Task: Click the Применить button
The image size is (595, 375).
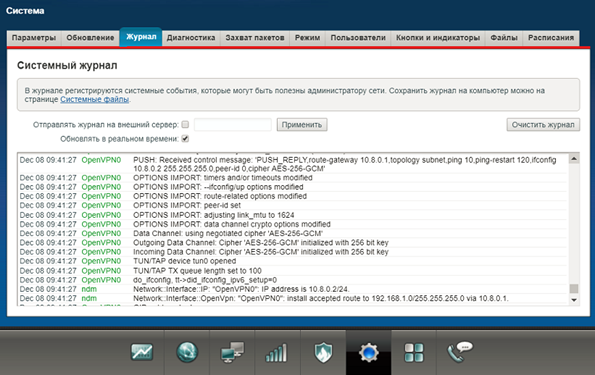Action: [302, 124]
